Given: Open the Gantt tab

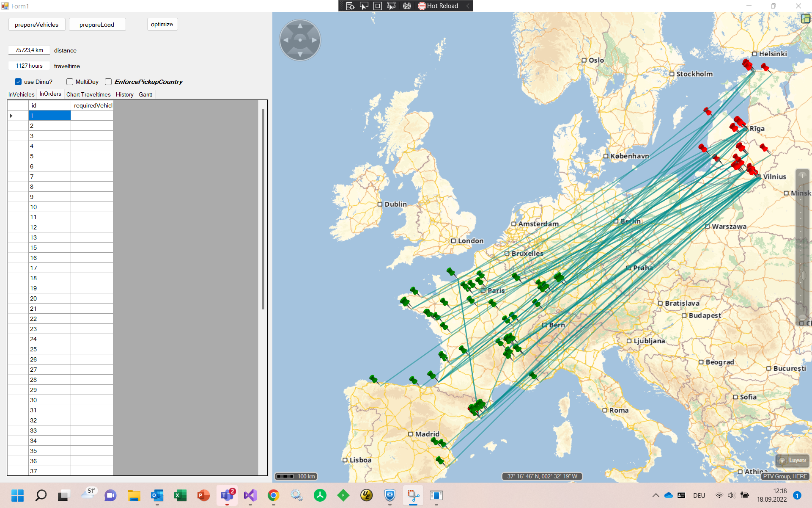Looking at the screenshot, I should pos(145,94).
